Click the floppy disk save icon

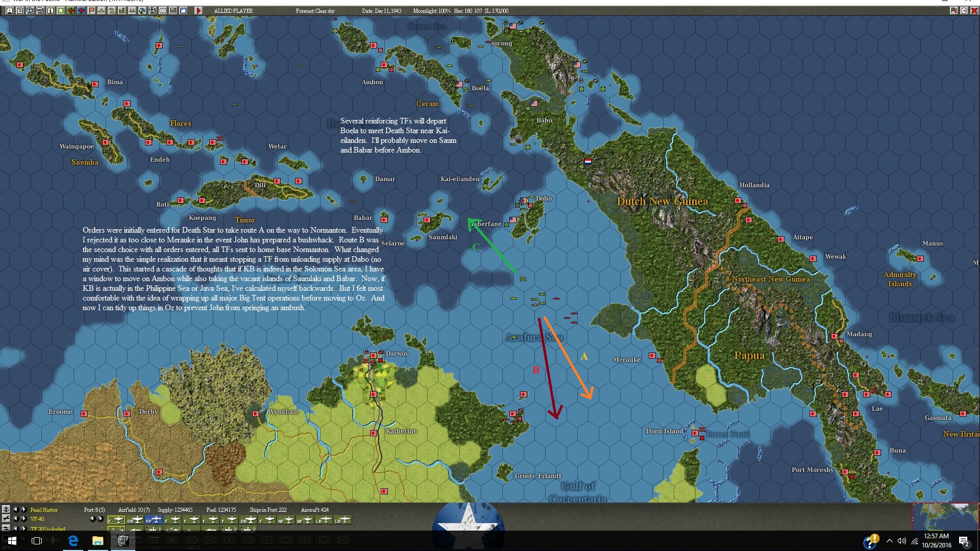click(x=9, y=11)
